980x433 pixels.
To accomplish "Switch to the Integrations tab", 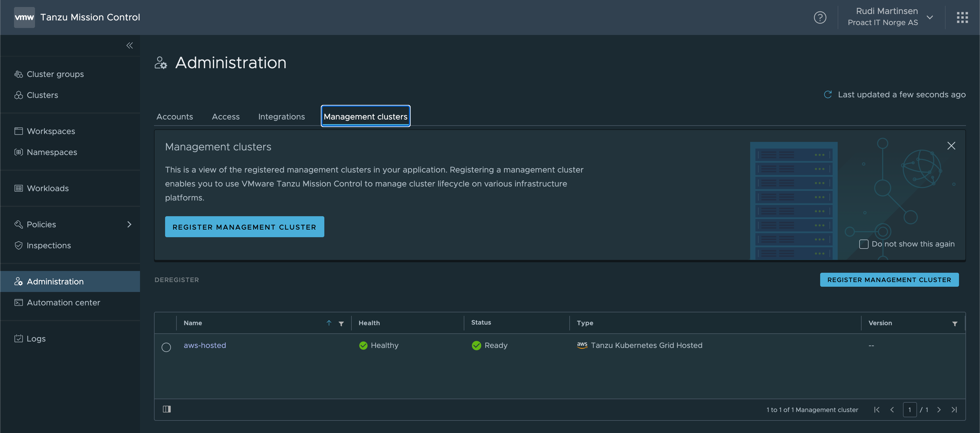I will coord(281,117).
